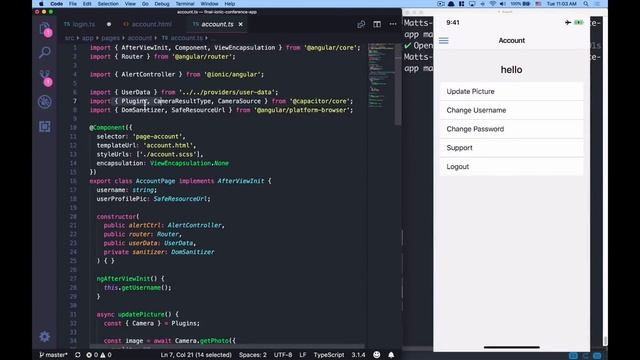Click the TypeScript version 3.1.4
Image resolution: width=640 pixels, height=360 pixels.
pos(358,355)
